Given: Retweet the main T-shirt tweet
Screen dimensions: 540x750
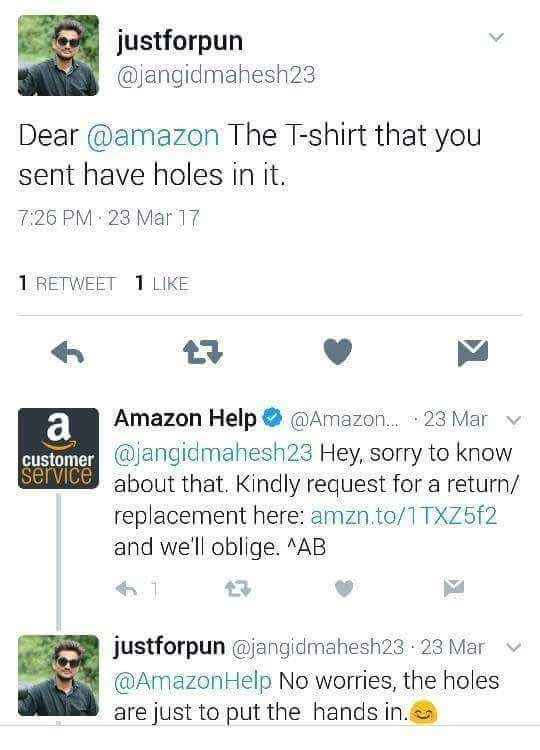Looking at the screenshot, I should (203, 353).
